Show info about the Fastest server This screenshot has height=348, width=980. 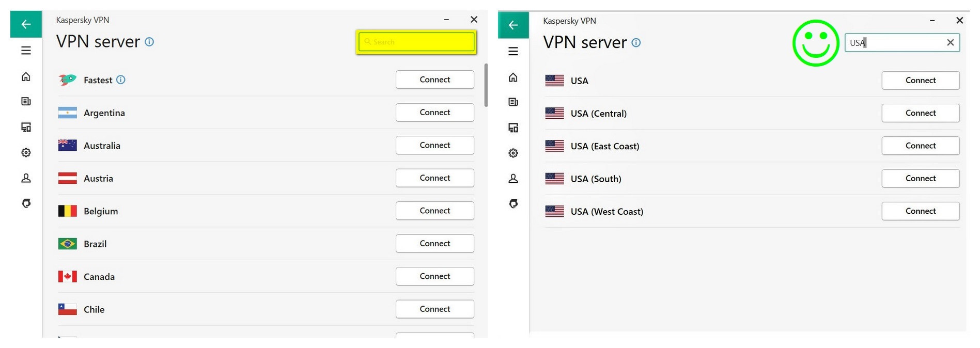pyautogui.click(x=120, y=80)
